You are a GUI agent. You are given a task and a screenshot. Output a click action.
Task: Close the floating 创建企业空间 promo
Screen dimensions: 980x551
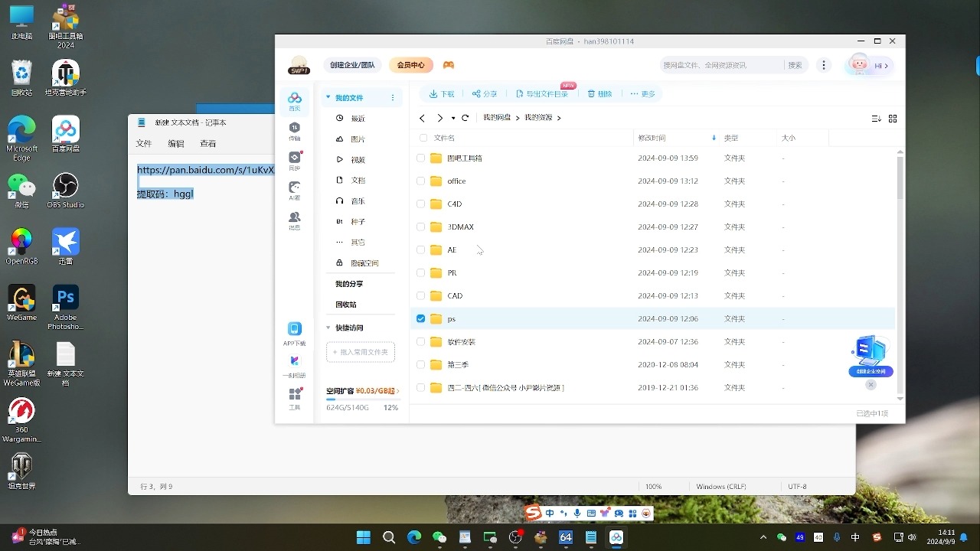871,384
